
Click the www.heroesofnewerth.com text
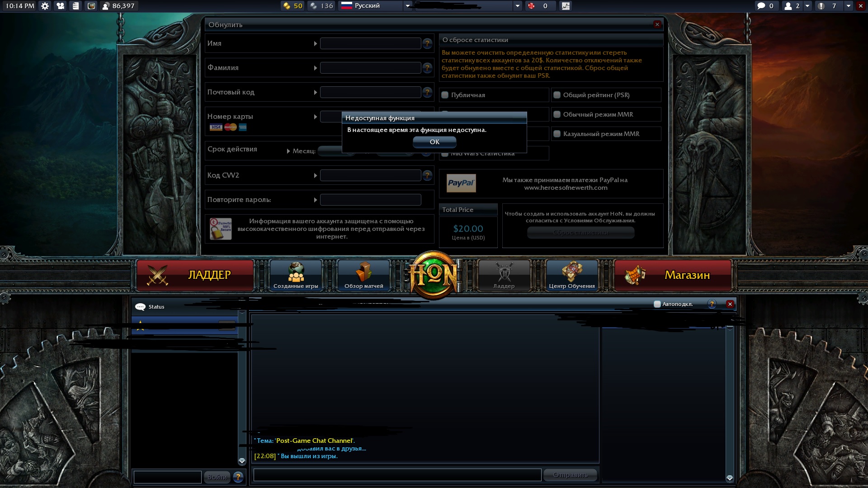[566, 188]
